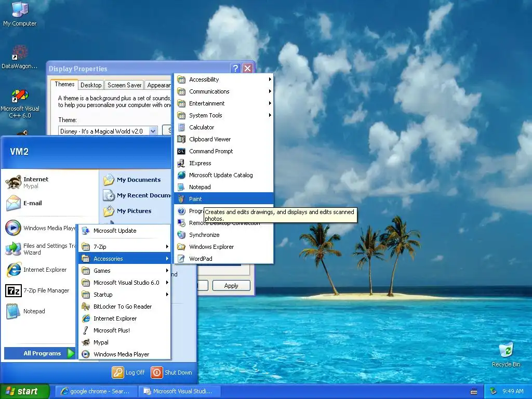Click on-screen keyboard tray icon
This screenshot has height=399, width=532.
[474, 392]
